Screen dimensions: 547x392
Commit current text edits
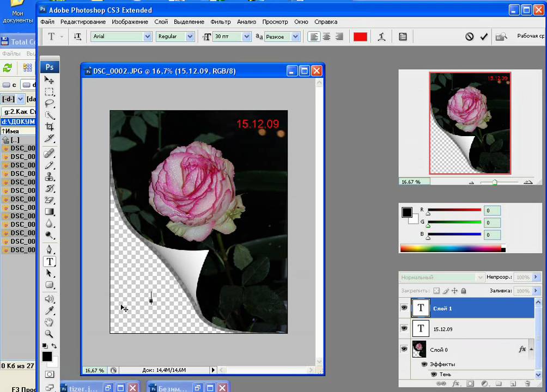click(x=484, y=36)
